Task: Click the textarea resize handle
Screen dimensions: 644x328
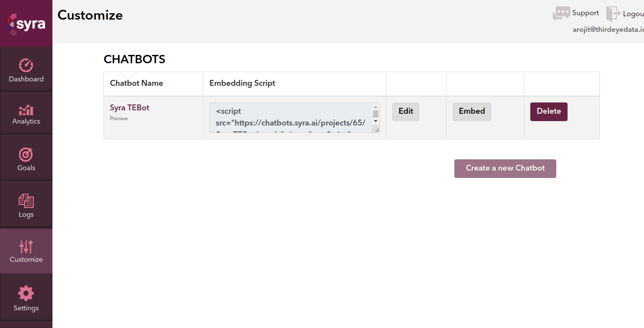Action: (x=376, y=129)
